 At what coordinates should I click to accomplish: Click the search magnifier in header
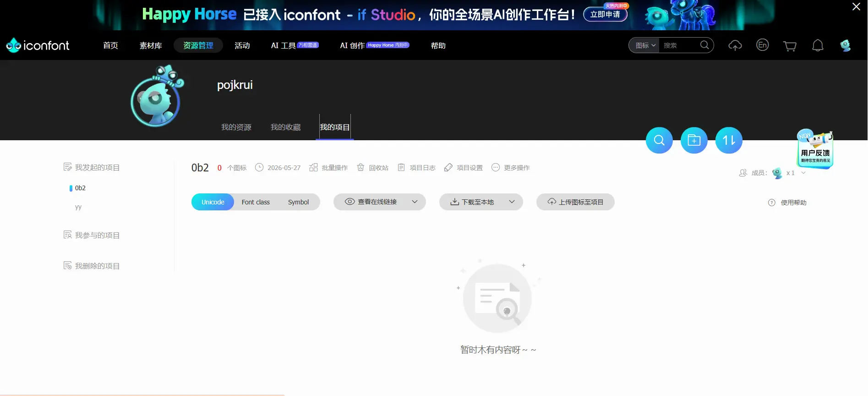point(704,45)
